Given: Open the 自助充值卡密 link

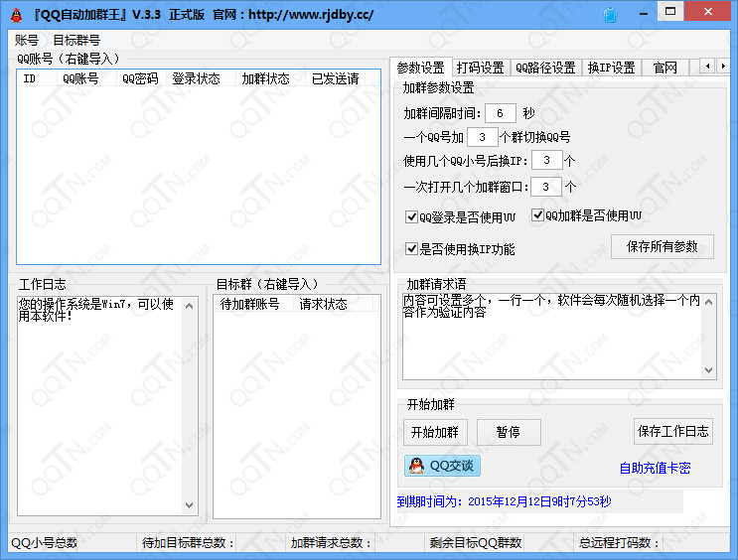Looking at the screenshot, I should (x=655, y=468).
